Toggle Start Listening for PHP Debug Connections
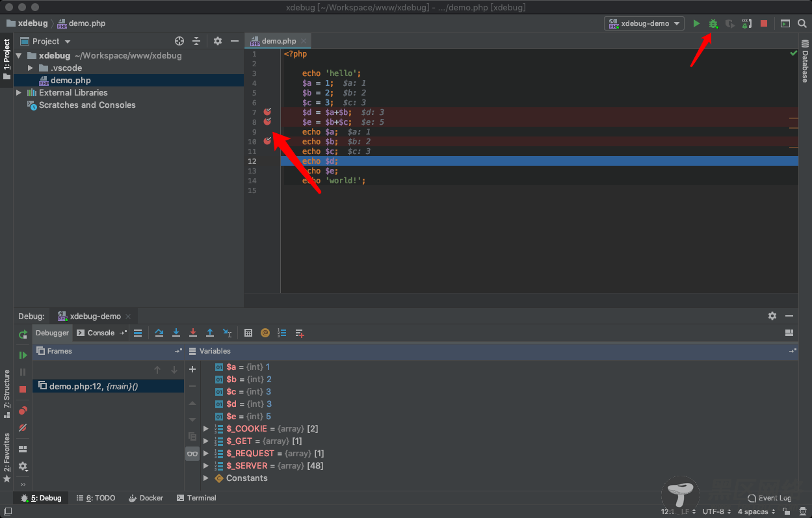The height and width of the screenshot is (518, 812). tap(747, 23)
